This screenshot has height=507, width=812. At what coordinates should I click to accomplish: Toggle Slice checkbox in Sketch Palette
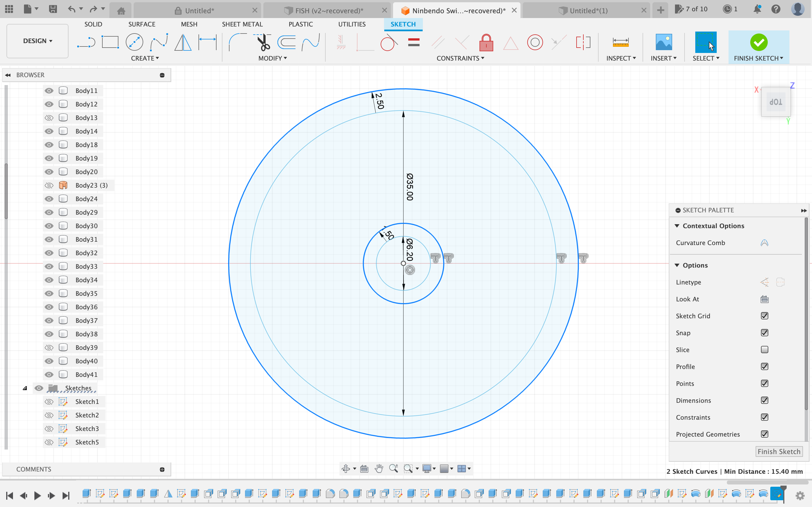pos(765,349)
